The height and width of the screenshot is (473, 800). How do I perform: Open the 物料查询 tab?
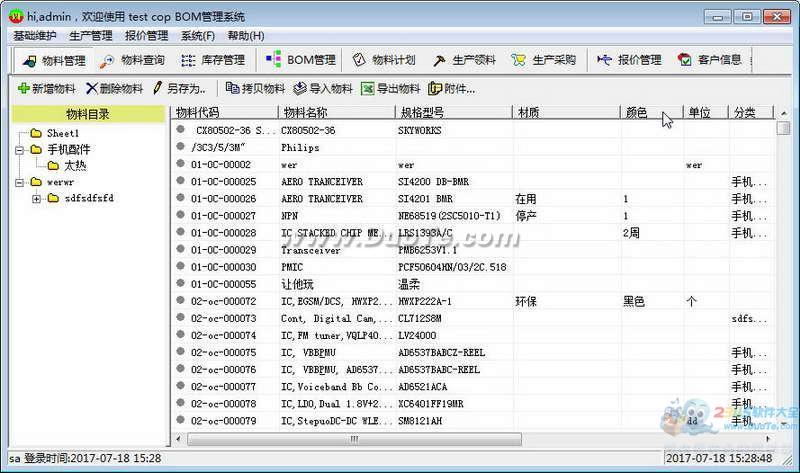click(x=133, y=60)
